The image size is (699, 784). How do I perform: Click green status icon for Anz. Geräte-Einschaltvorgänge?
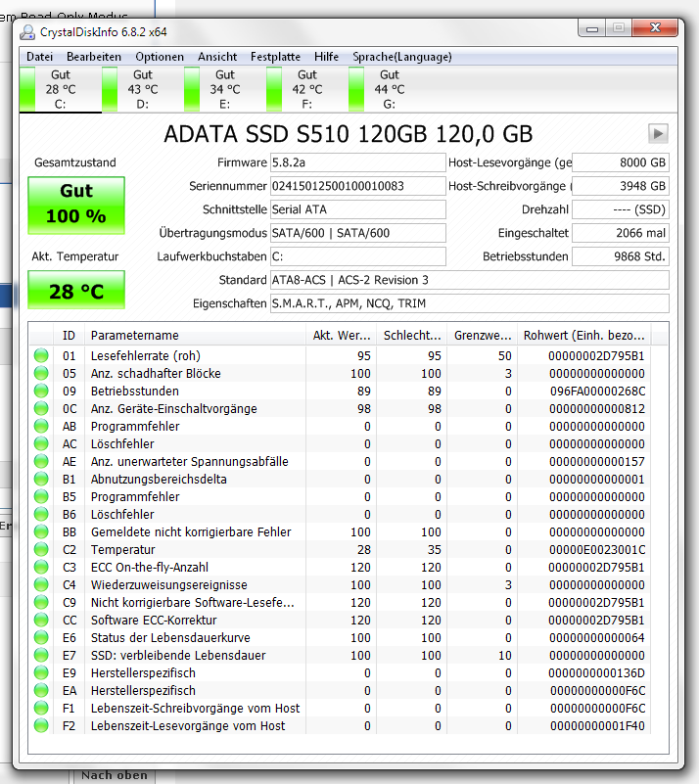tap(41, 408)
